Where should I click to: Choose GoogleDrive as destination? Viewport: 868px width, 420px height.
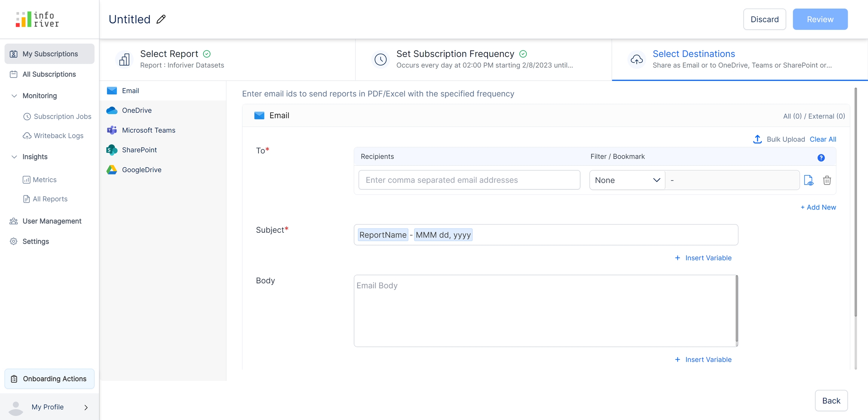click(x=141, y=170)
